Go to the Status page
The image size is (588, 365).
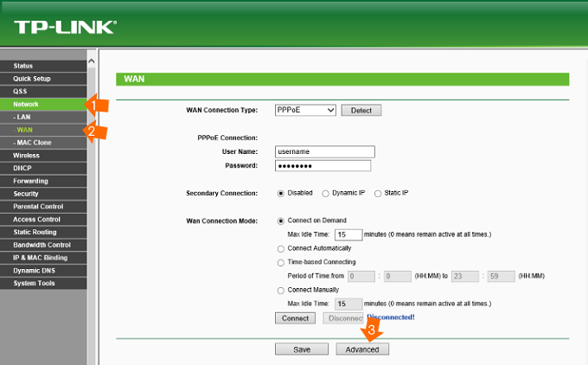pos(23,66)
